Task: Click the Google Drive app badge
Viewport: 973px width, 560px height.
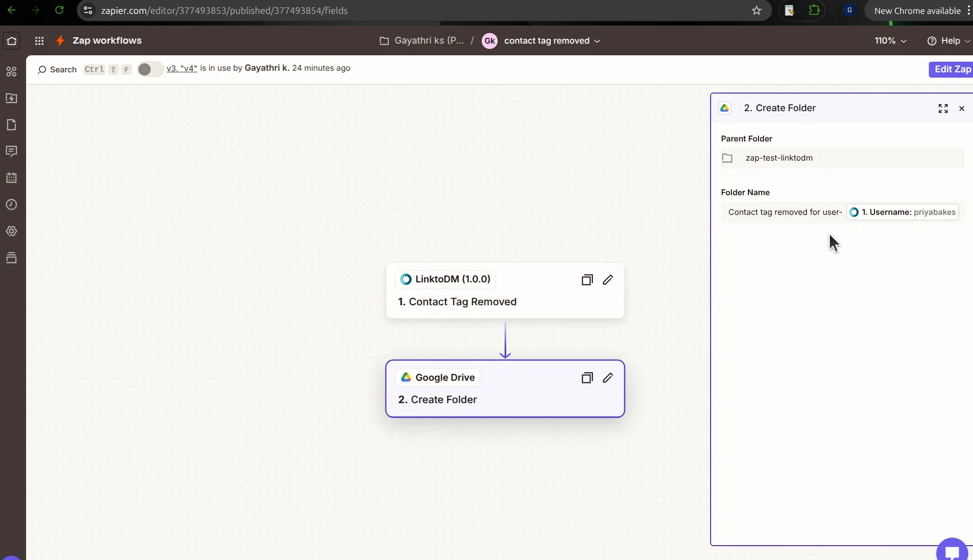Action: tap(438, 378)
